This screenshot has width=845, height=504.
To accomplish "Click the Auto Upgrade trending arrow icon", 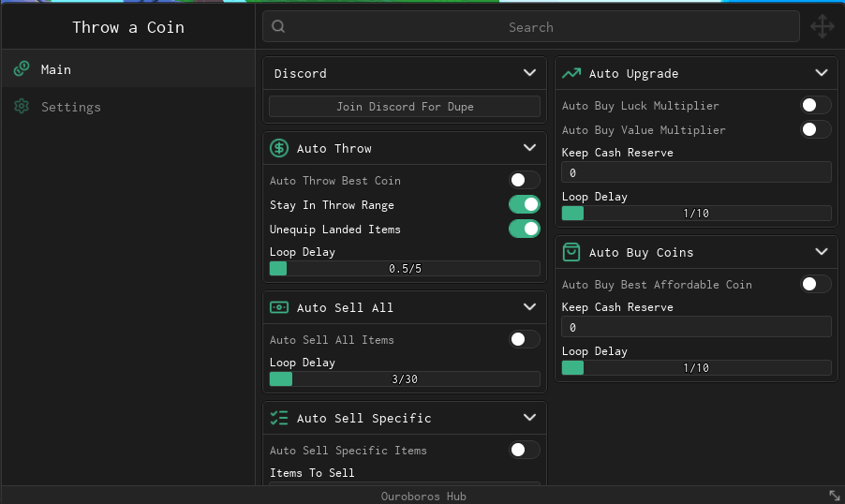I will (x=571, y=73).
